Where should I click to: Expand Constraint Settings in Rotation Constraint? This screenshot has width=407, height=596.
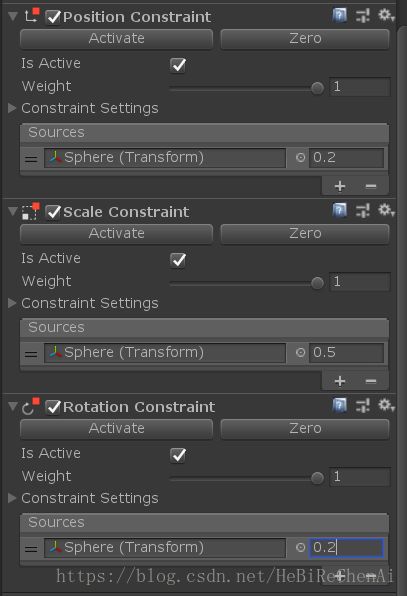tap(12, 498)
